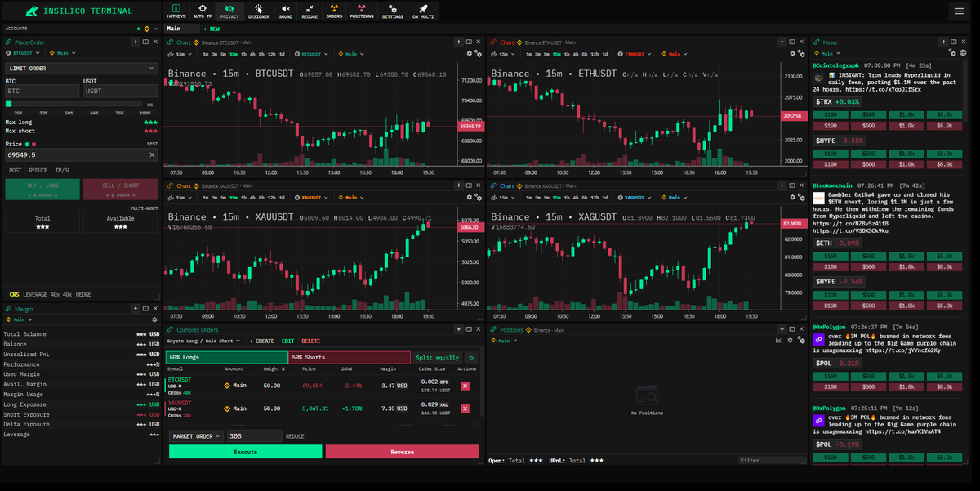Image resolution: width=980 pixels, height=491 pixels.
Task: Click the Filter field in Positions panel
Action: (773, 461)
